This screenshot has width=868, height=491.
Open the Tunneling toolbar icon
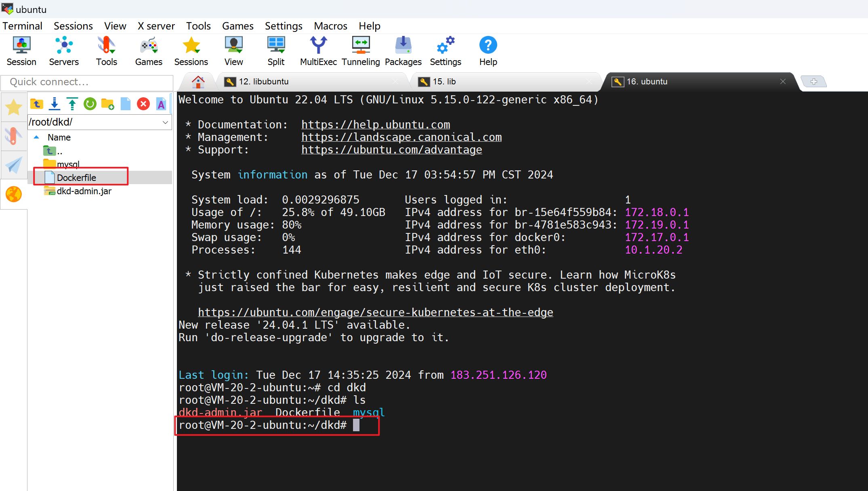[361, 51]
